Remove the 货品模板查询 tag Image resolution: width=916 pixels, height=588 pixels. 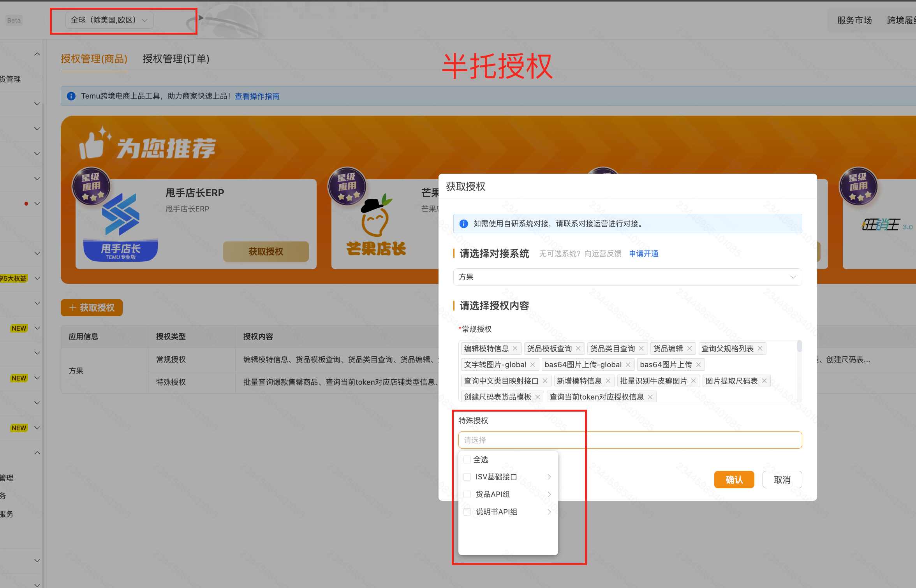[x=578, y=349]
